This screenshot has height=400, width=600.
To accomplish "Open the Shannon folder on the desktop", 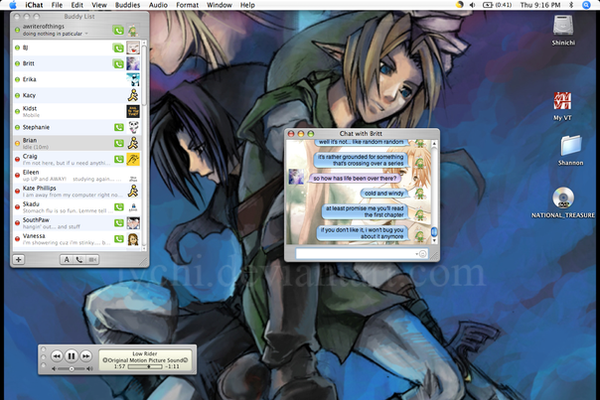I will pos(572,146).
